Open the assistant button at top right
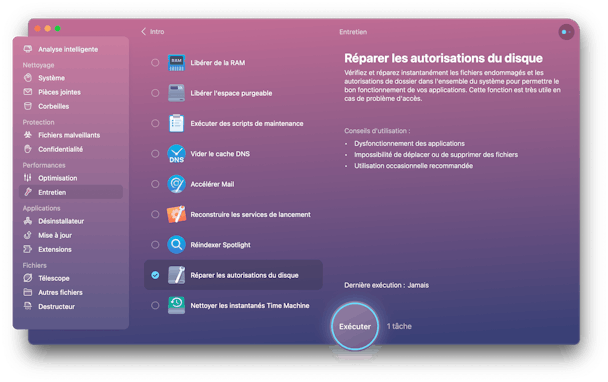608x382 pixels. [566, 32]
